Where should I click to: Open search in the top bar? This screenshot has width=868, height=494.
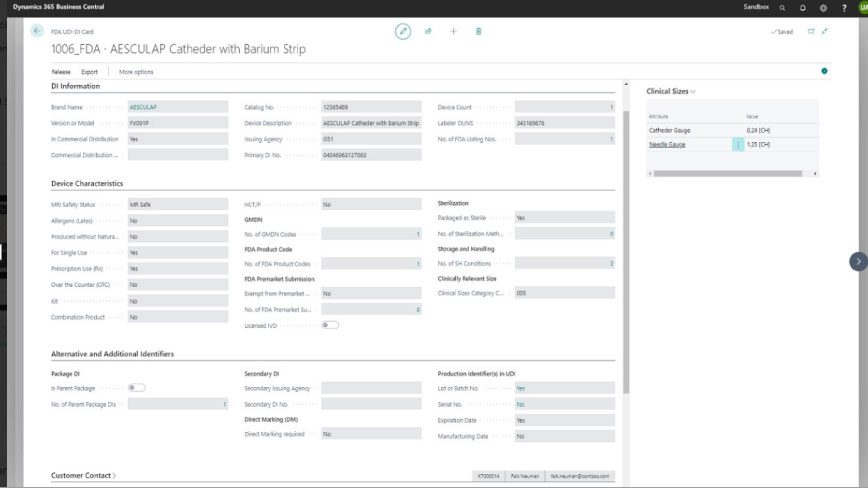782,8
